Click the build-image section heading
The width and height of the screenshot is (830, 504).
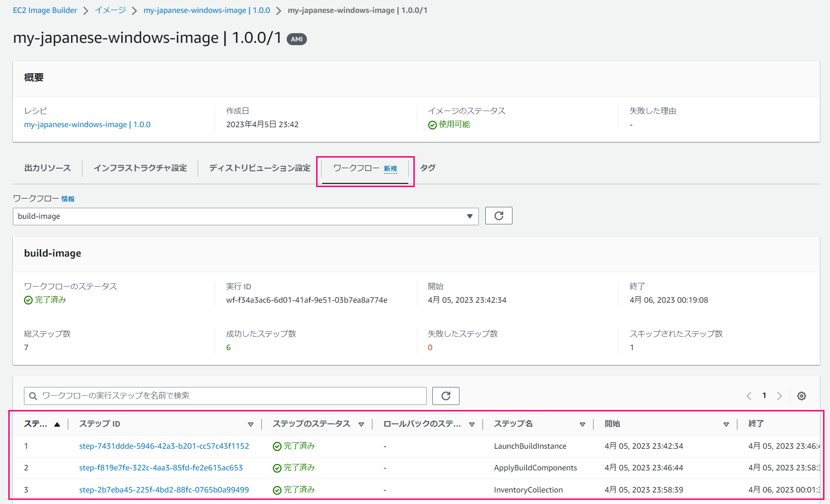click(53, 253)
